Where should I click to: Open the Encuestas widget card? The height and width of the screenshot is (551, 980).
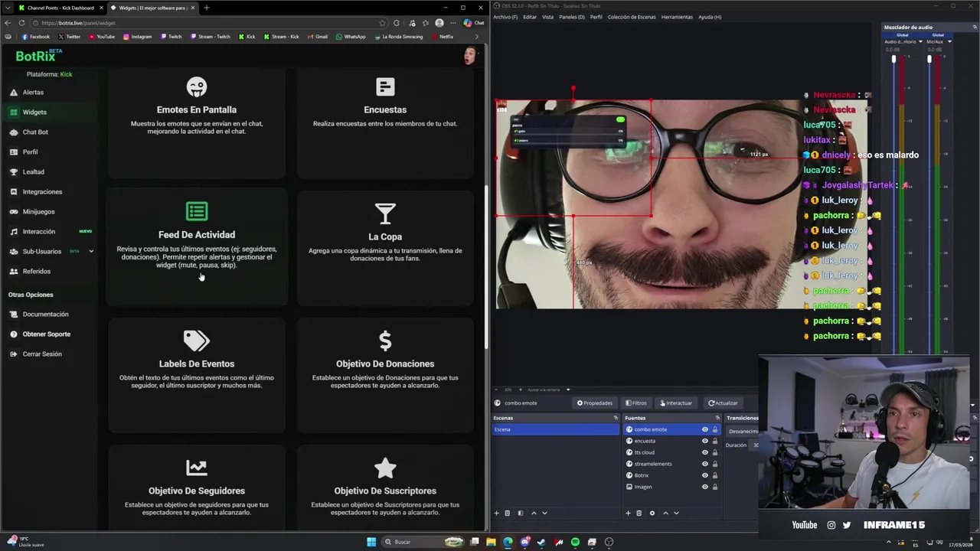pyautogui.click(x=385, y=124)
